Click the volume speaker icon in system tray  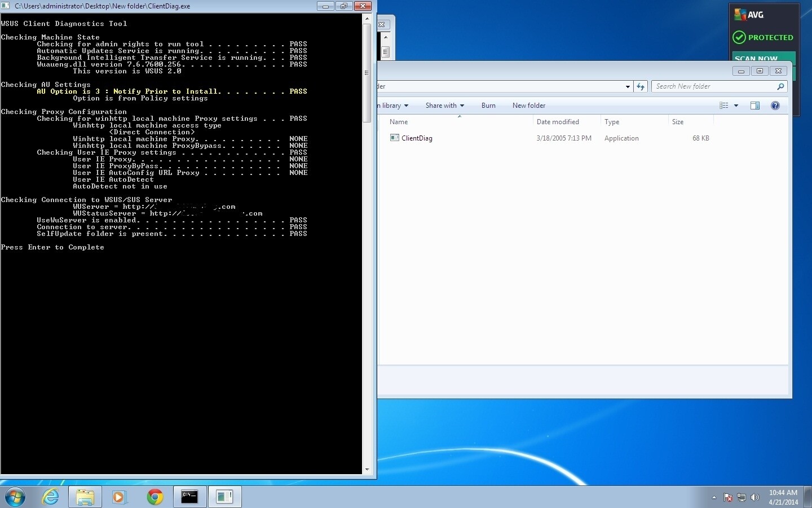755,497
